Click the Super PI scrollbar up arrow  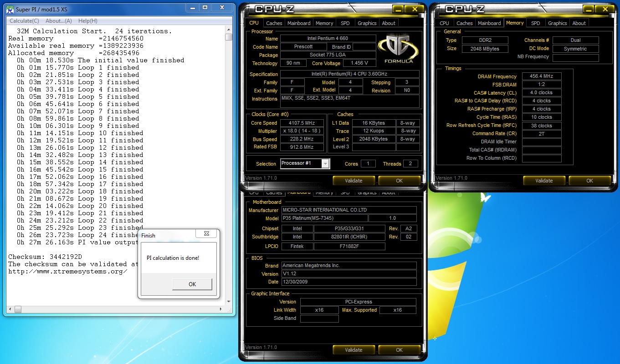pyautogui.click(x=229, y=30)
